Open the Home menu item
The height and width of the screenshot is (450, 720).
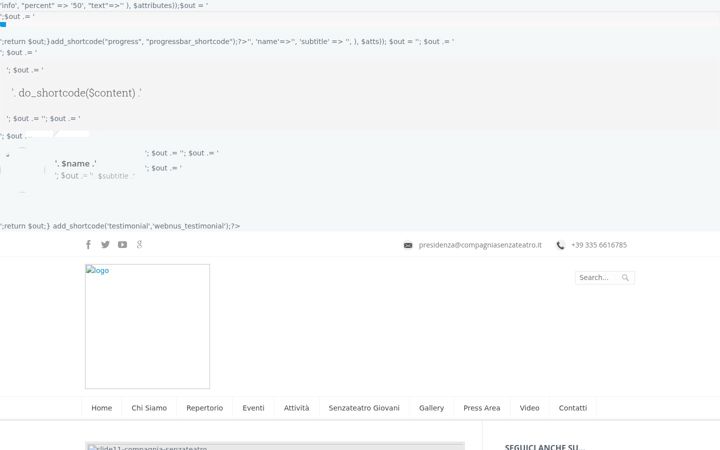(x=101, y=408)
